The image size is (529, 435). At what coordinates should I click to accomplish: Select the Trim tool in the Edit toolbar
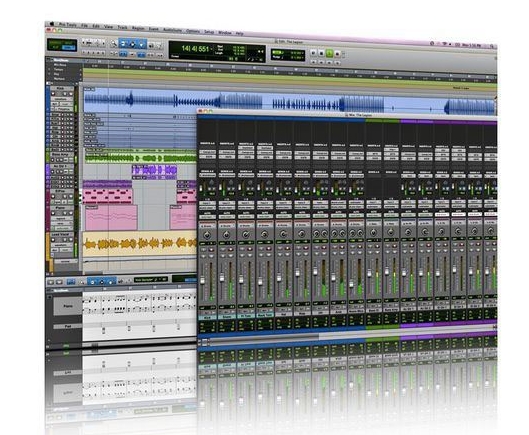click(x=123, y=44)
